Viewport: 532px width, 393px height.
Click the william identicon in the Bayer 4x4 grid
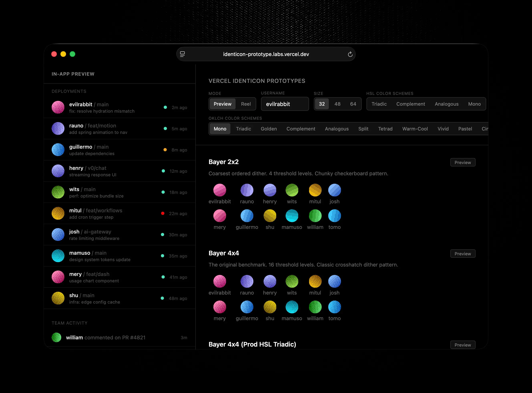pyautogui.click(x=315, y=307)
